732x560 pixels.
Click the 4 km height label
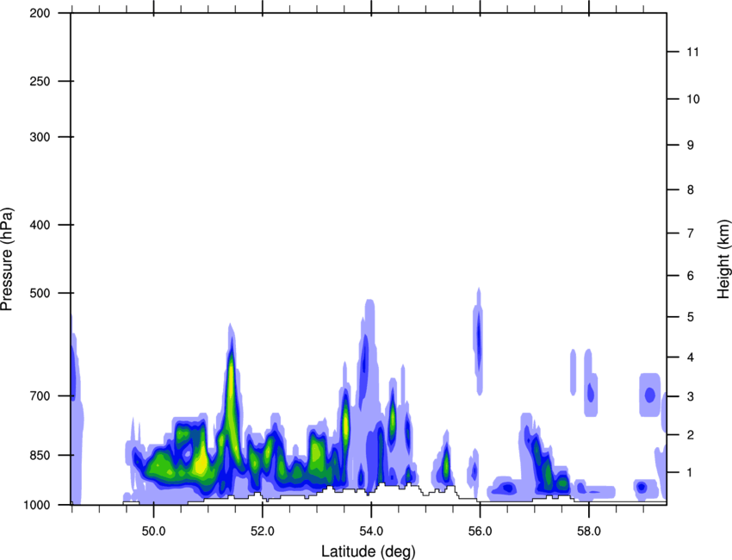690,358
